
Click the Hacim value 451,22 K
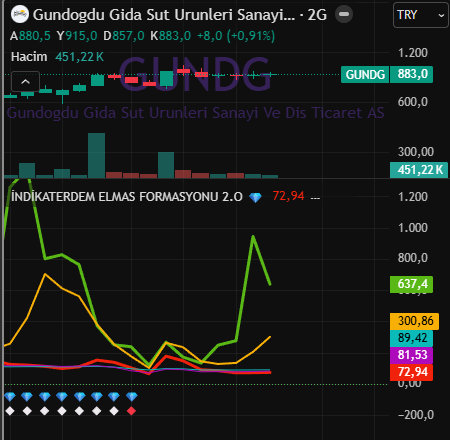tap(79, 57)
